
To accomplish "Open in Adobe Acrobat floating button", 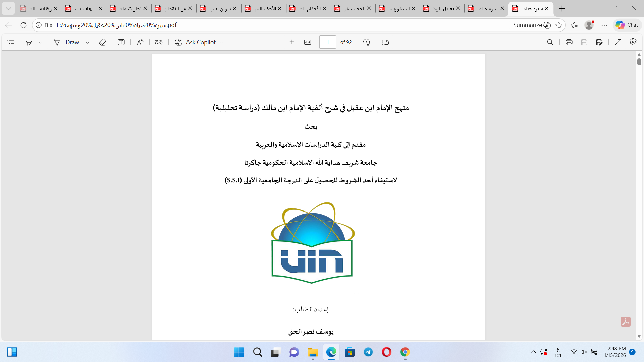I will coord(625,322).
